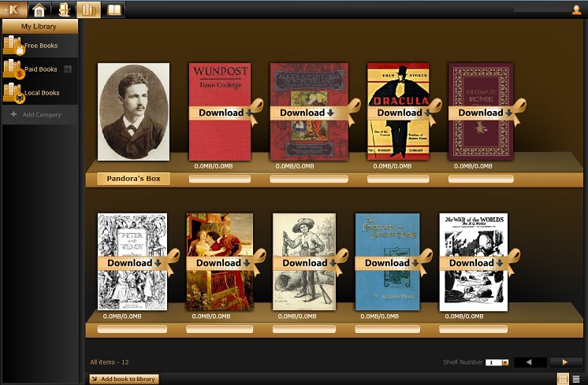Image resolution: width=588 pixels, height=385 pixels.
Task: Open the Pandora's Box portrait cover
Action: [133, 112]
